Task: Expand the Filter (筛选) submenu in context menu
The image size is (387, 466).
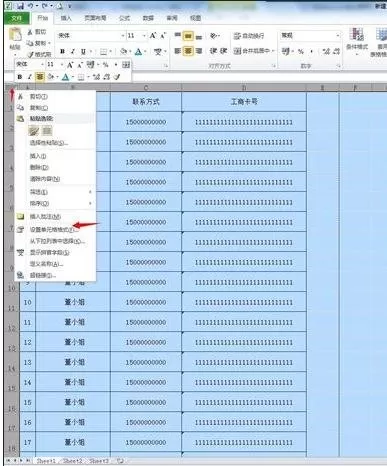Action: (x=55, y=192)
